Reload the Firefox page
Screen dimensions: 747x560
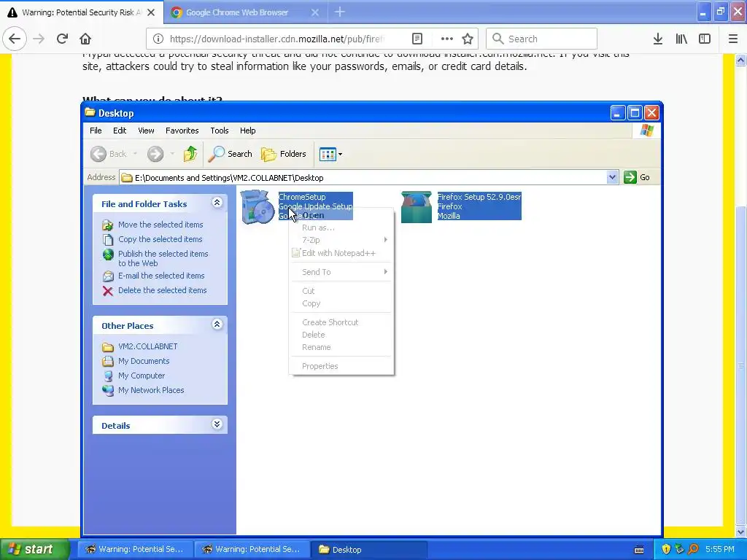[62, 39]
